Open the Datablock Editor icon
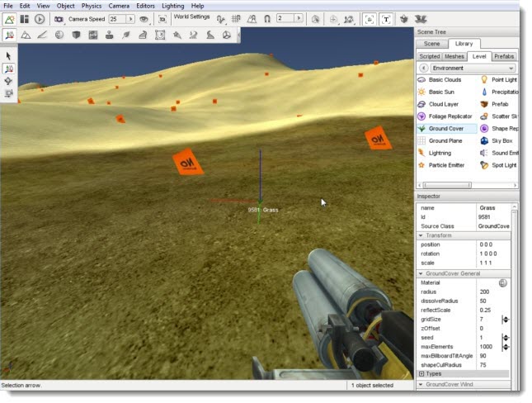This screenshot has width=532, height=403. pyautogui.click(x=93, y=35)
